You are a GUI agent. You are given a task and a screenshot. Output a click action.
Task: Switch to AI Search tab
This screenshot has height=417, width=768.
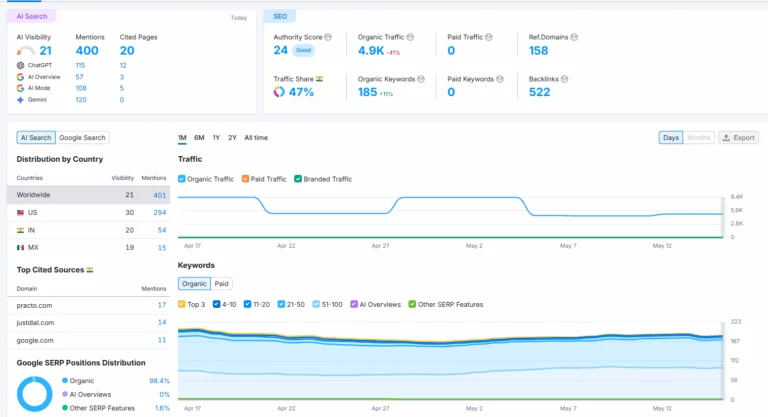pos(36,138)
